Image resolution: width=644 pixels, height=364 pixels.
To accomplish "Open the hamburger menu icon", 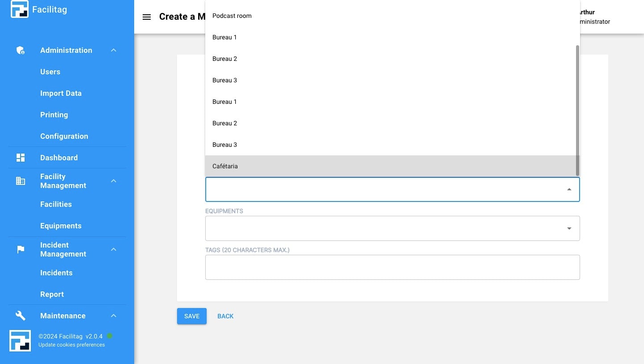I will point(146,17).
